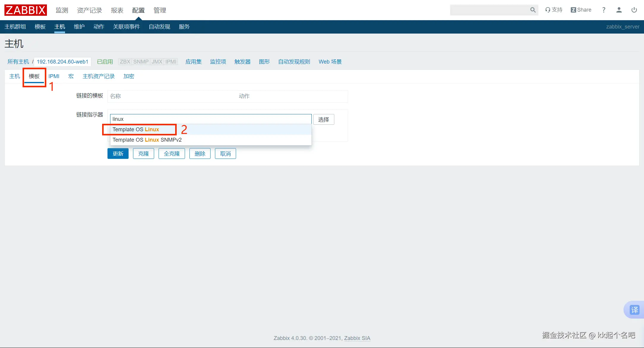Click the 全克隆 full clone button
644x348 pixels.
click(172, 154)
